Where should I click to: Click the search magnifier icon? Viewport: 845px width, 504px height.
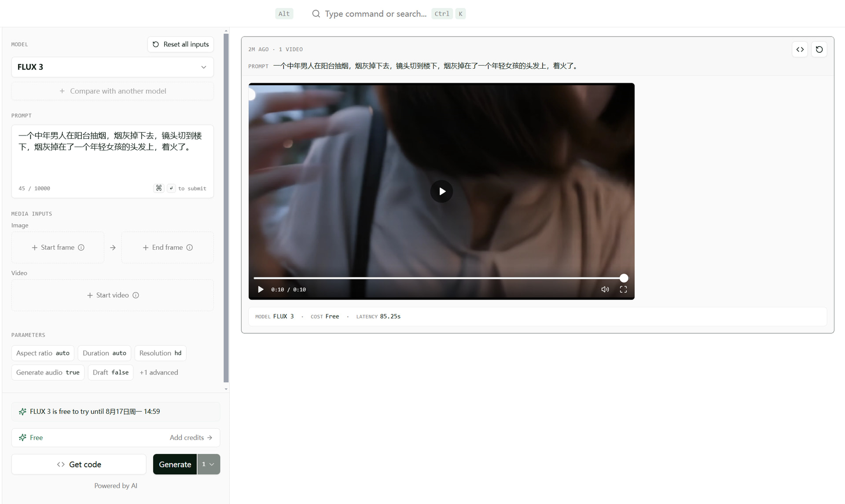(x=316, y=14)
